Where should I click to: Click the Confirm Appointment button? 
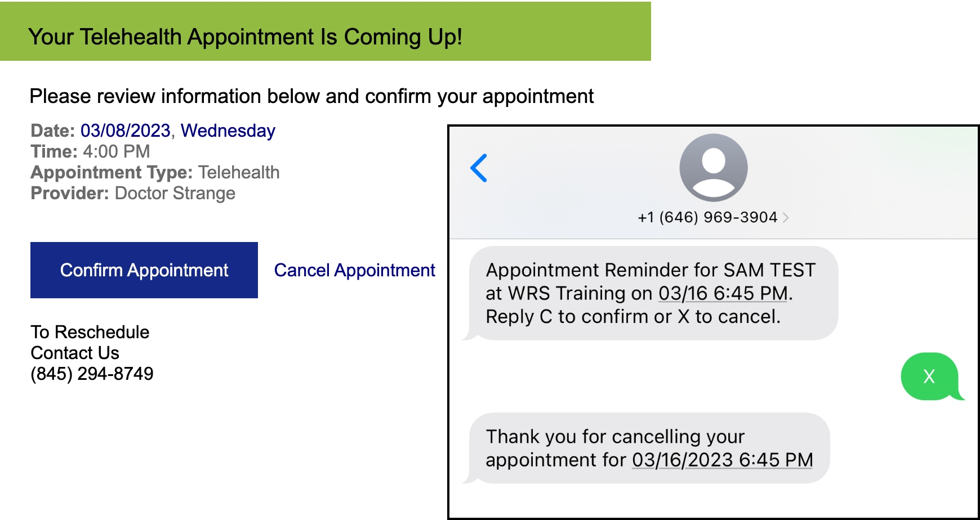pyautogui.click(x=144, y=270)
